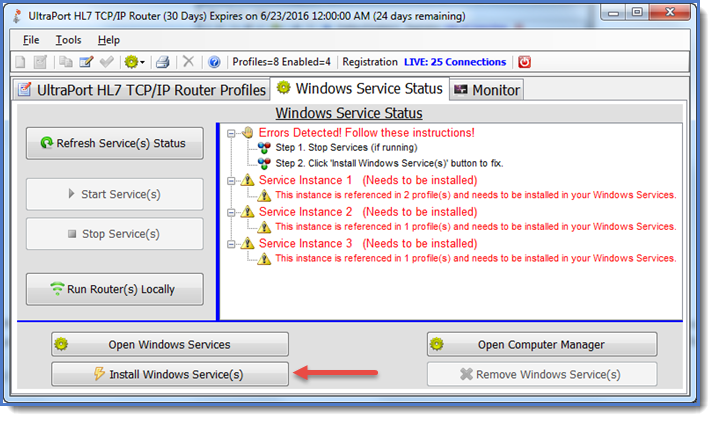
Task: Open the Tools menu
Action: click(68, 40)
